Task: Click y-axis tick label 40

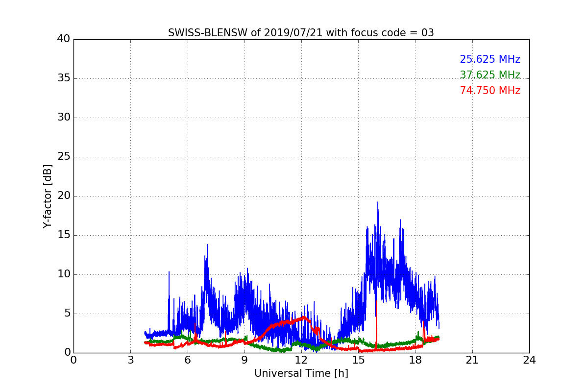Action: pyautogui.click(x=63, y=39)
